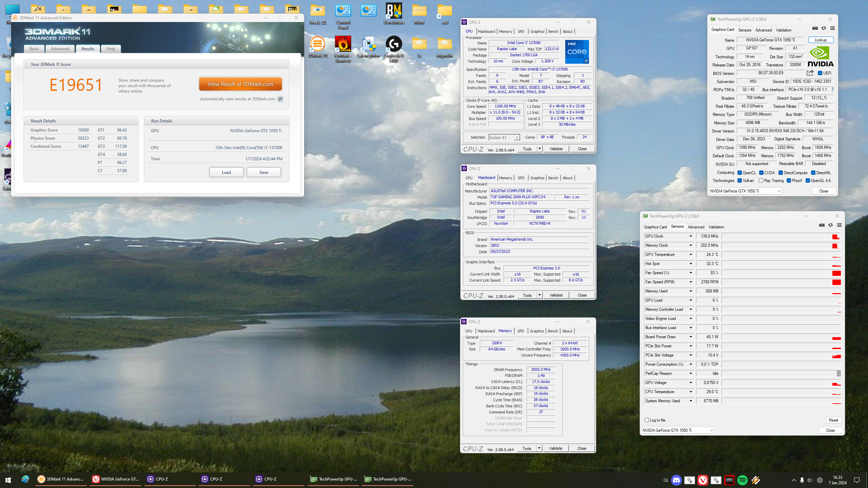
Task: Click the refresh icon in GPU-Z Sensors window
Action: 830,225
